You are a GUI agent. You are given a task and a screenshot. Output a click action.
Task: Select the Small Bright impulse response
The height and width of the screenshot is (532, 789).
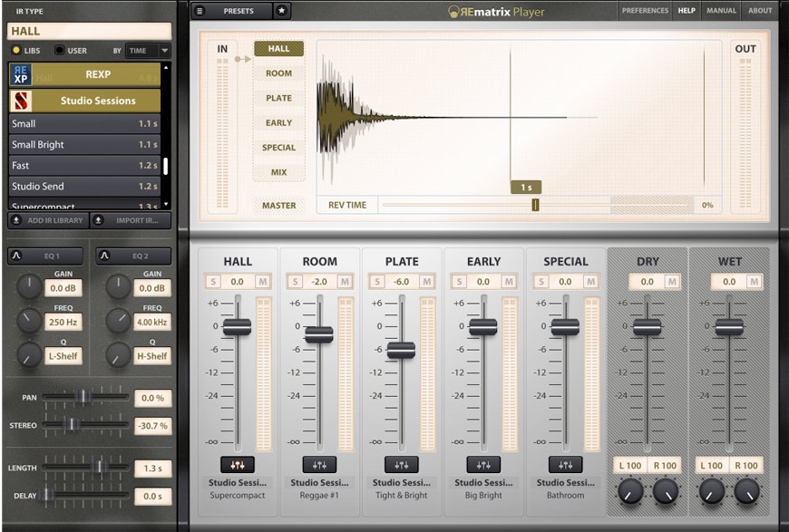[x=84, y=145]
